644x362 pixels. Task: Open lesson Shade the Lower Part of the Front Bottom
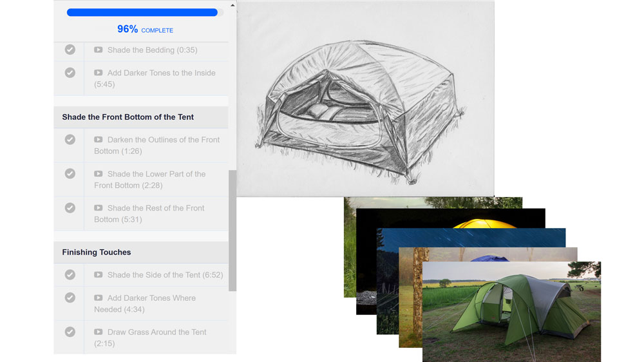point(150,180)
